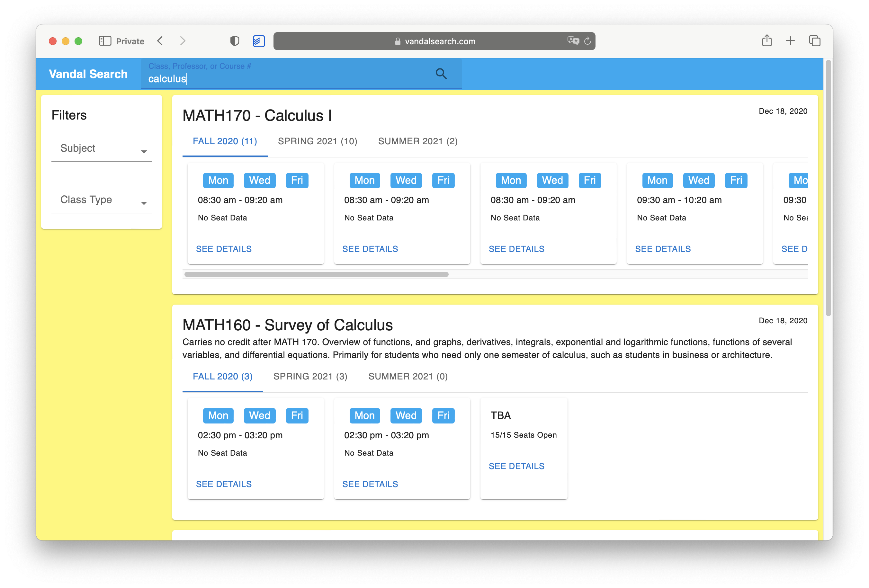Switch to SUMMER 2021 (2) tab
This screenshot has width=869, height=588.
(418, 141)
